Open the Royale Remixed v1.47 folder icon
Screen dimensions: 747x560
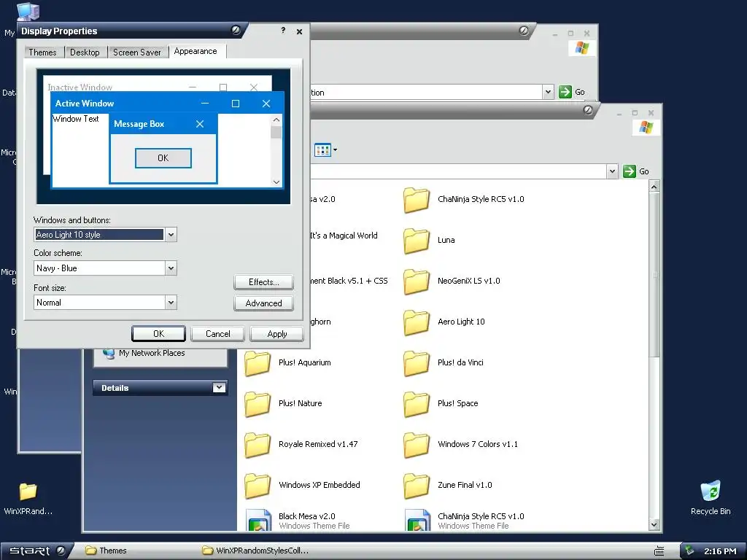click(258, 445)
